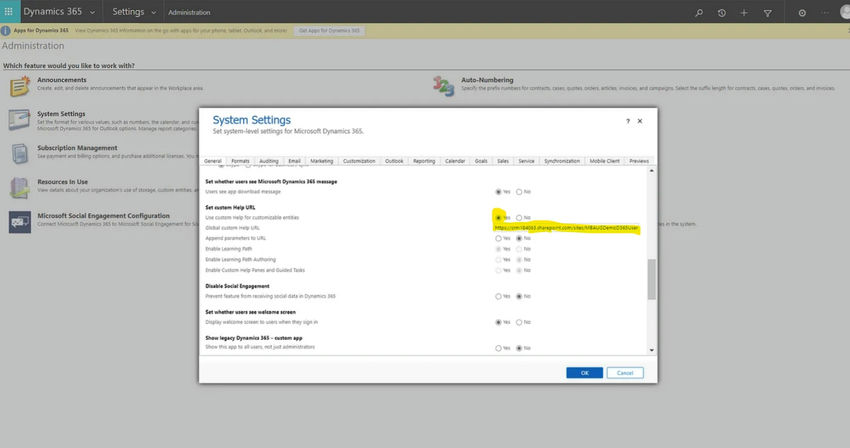Open Microsoft Social Engagement Configuration link
The height and width of the screenshot is (448, 850).
(x=104, y=215)
